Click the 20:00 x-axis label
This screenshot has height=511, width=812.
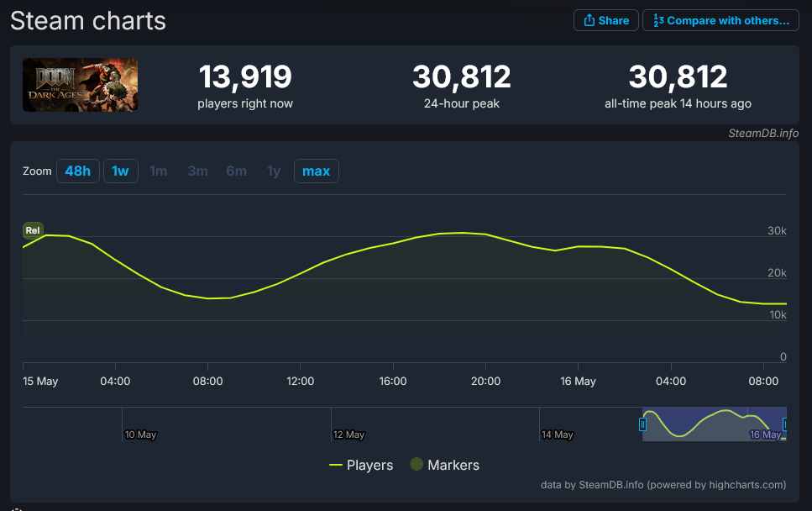485,381
